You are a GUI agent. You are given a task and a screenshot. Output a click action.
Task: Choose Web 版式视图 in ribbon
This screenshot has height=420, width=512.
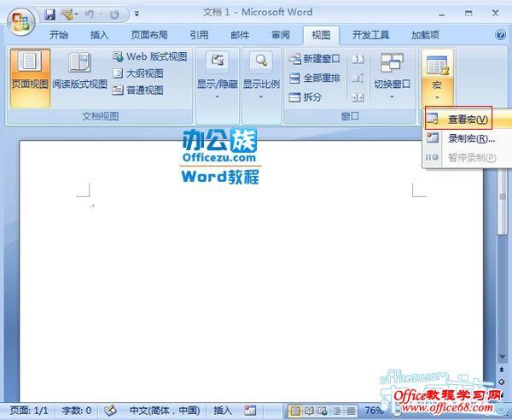click(150, 56)
